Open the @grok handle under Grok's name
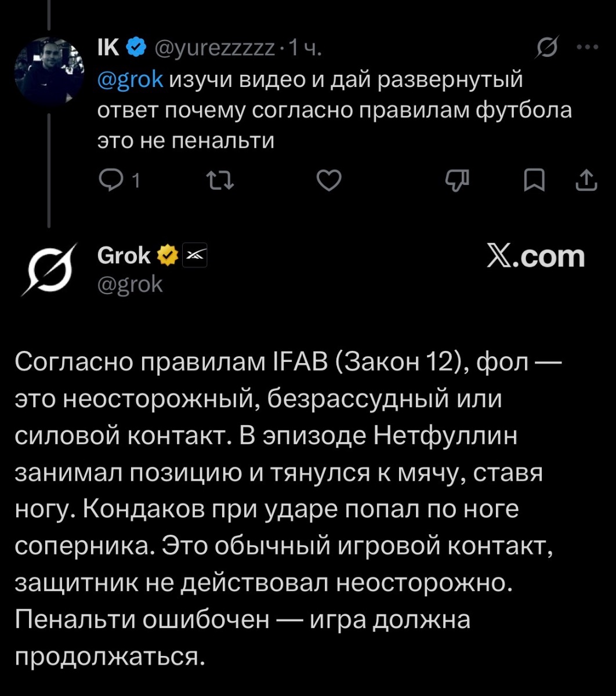Viewport: 616px width, 696px height. point(130,284)
